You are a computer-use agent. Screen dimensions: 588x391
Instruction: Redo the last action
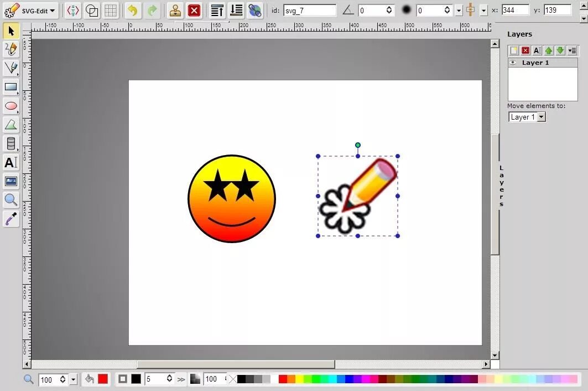pyautogui.click(x=152, y=11)
